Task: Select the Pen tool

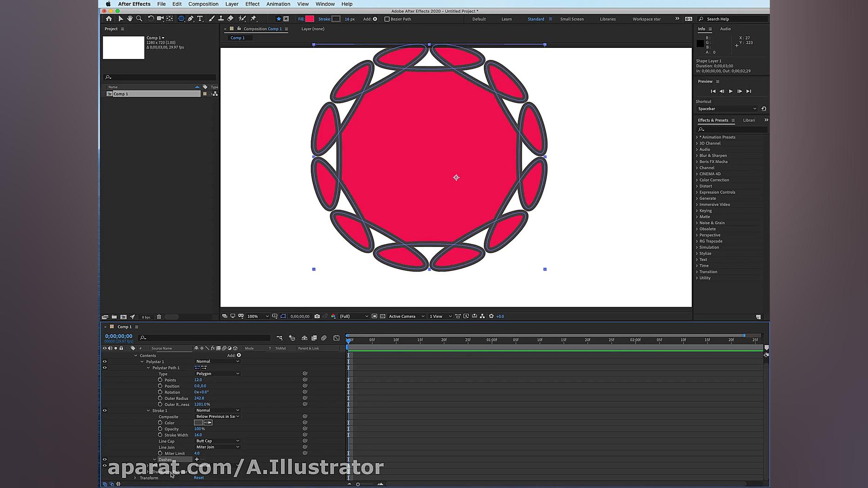Action: click(191, 19)
